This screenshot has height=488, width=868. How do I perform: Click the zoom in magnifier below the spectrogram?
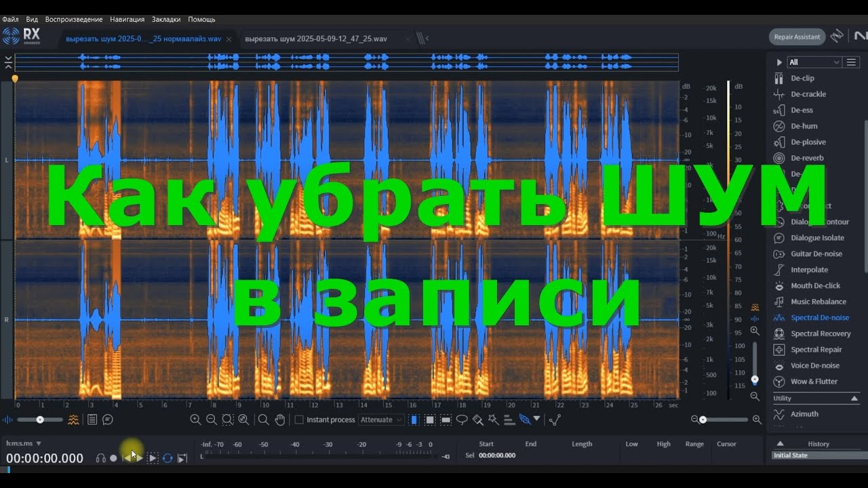click(195, 420)
